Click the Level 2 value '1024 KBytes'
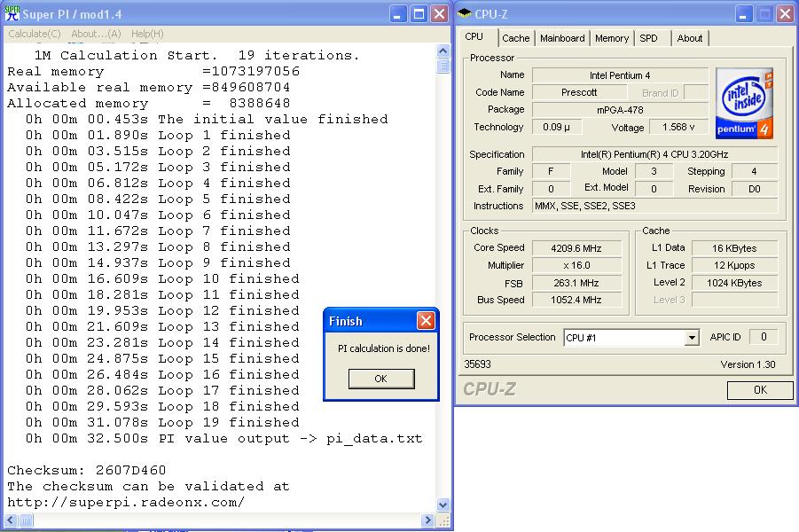The height and width of the screenshot is (532, 799). coord(734,283)
